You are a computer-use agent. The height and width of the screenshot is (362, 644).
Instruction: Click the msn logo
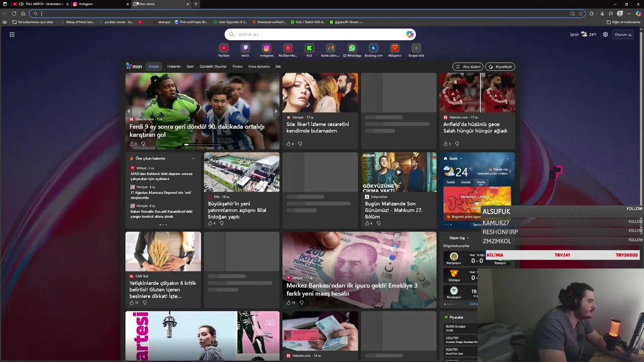(134, 66)
